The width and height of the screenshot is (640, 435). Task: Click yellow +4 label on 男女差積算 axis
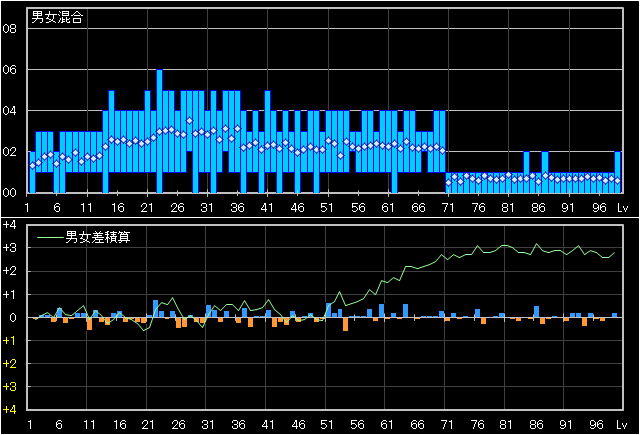[9, 410]
